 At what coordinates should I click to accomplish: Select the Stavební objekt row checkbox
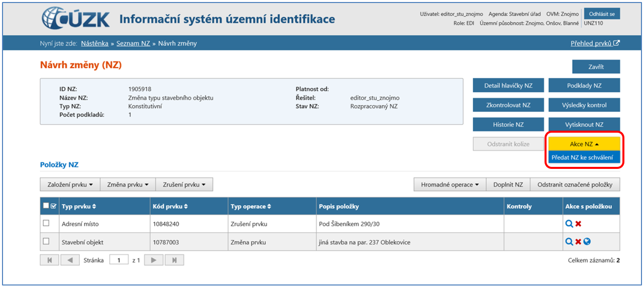[46, 241]
